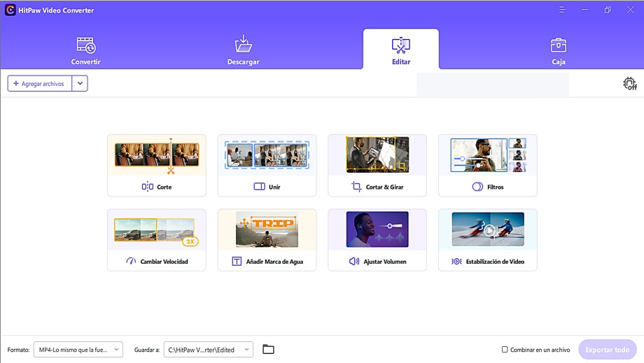Expand the Agregar archivos dropdown arrow

(80, 83)
